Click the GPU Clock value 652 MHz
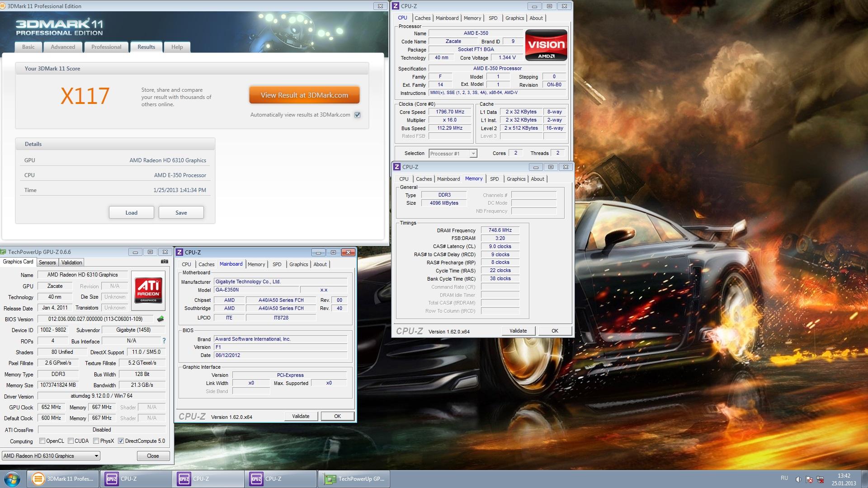The height and width of the screenshot is (488, 868). [51, 407]
